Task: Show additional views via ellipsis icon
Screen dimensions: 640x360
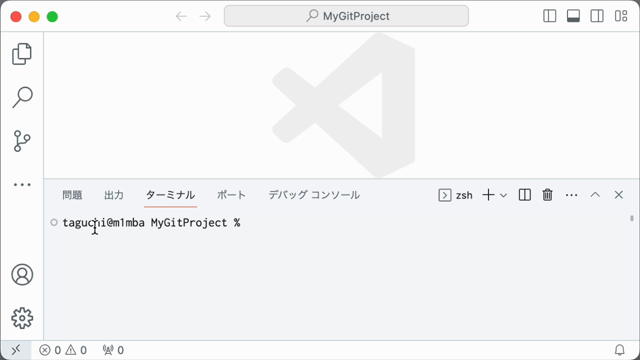Action: pyautogui.click(x=22, y=185)
